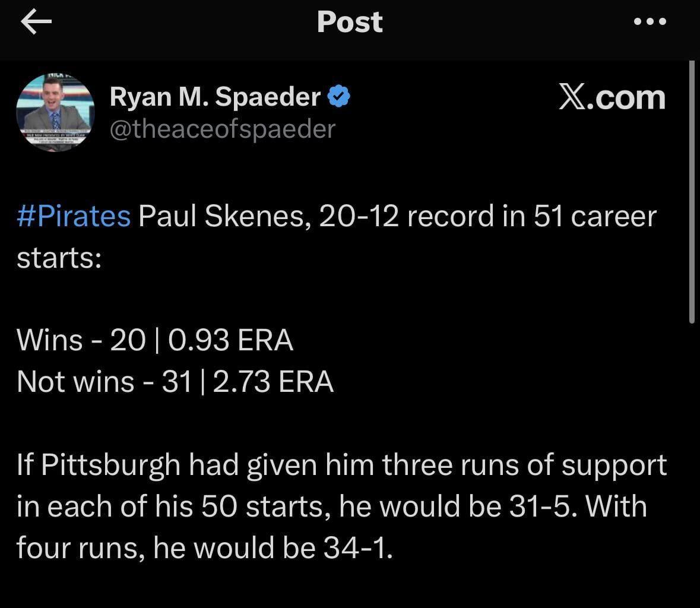
Task: Click the @theaceofspaeder handle
Action: (x=222, y=128)
